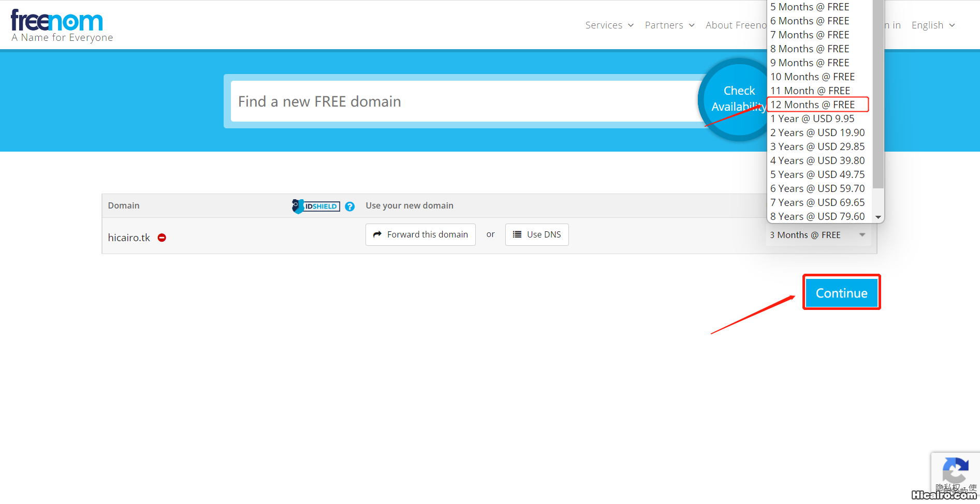The width and height of the screenshot is (980, 504).
Task: Click the Continue button
Action: (x=841, y=293)
